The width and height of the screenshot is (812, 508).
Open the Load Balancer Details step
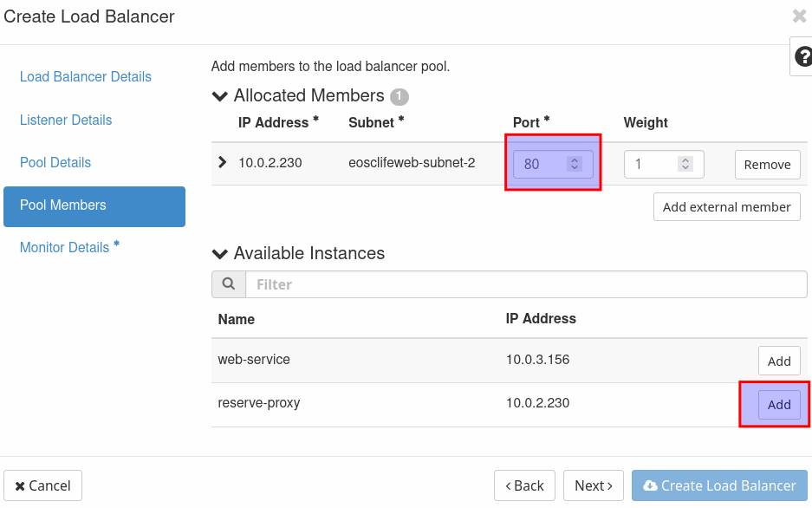coord(86,77)
